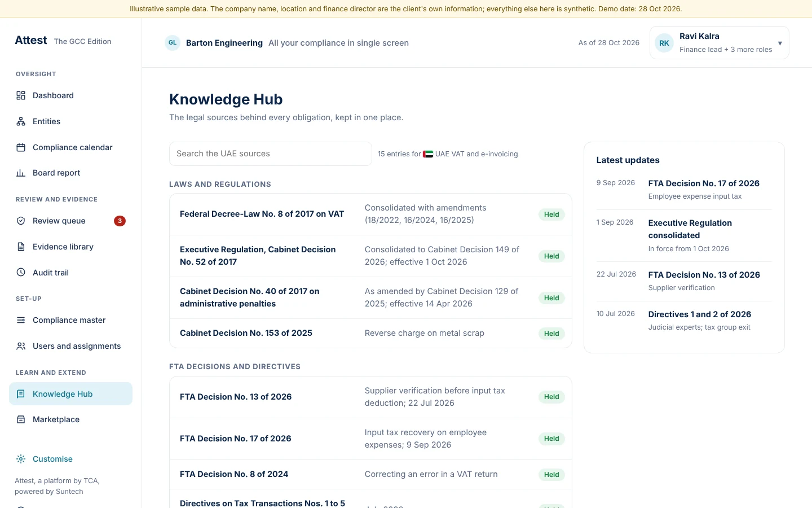Click the Customise gear icon
This screenshot has height=508, width=812.
21,459
